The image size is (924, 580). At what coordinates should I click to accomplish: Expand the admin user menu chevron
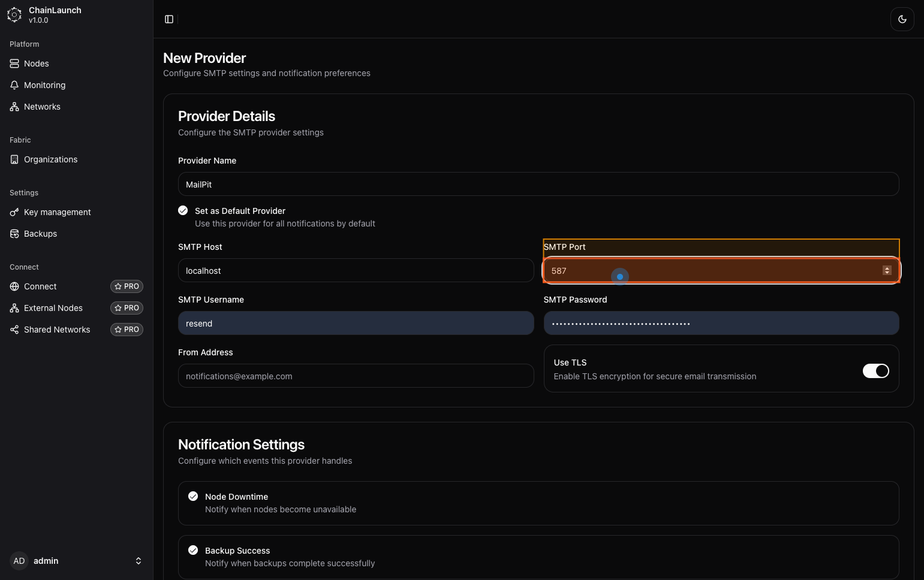139,561
